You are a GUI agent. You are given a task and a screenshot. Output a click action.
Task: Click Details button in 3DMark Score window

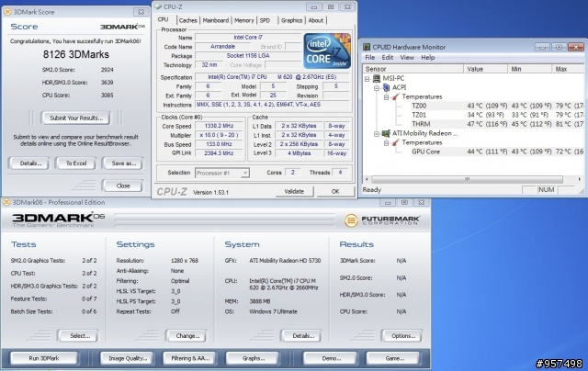[x=30, y=163]
